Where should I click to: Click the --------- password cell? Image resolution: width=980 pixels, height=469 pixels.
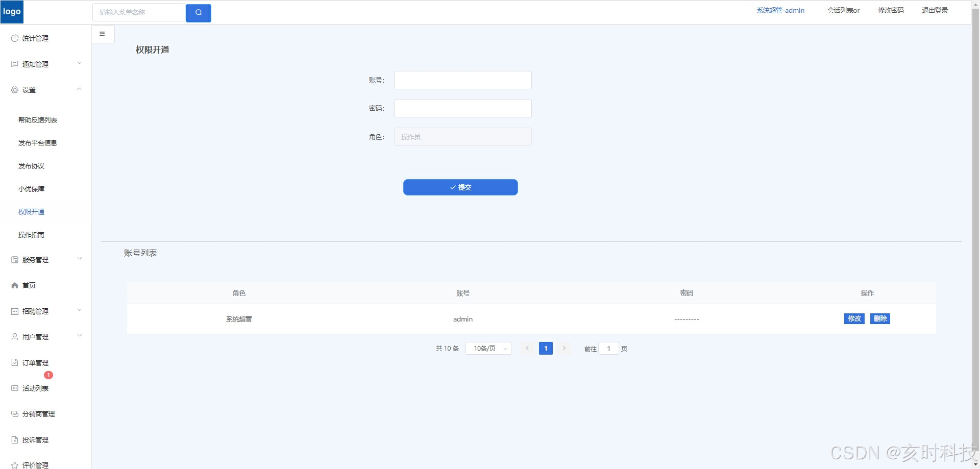point(687,319)
